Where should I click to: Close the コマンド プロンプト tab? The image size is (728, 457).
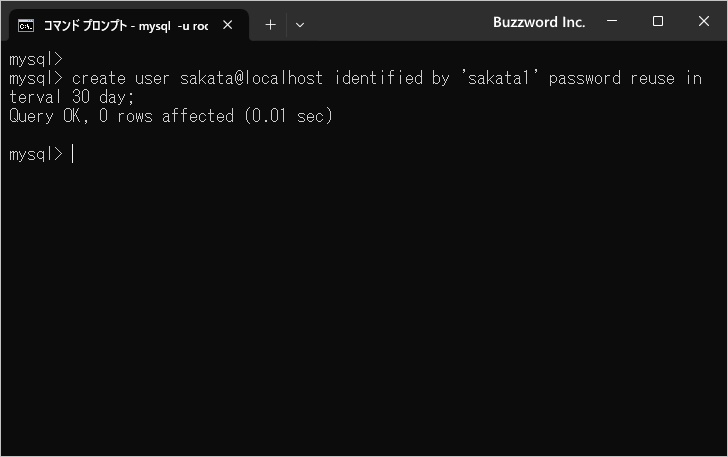tap(228, 25)
